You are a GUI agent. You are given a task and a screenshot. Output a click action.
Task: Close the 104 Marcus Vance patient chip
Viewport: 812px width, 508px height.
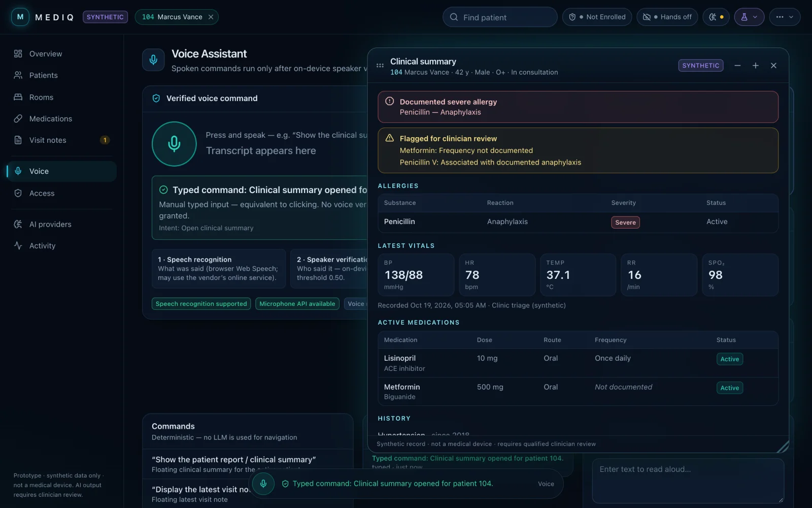pos(211,17)
